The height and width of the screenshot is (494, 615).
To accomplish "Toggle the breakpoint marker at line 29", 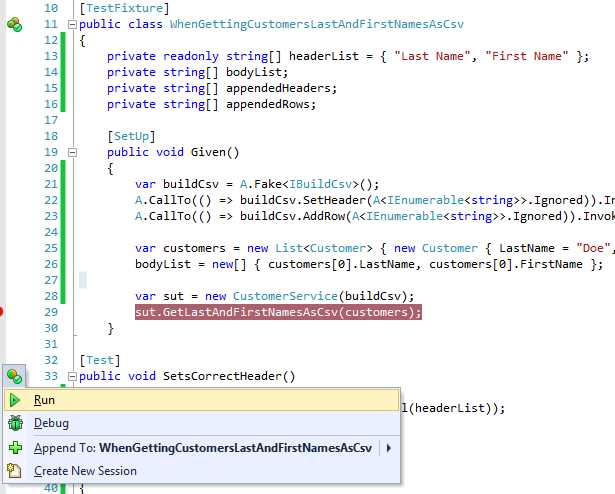I will (x=1, y=312).
